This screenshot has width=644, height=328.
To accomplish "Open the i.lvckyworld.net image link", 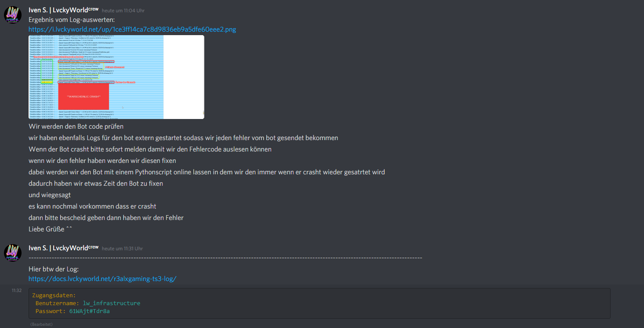I will tap(132, 29).
